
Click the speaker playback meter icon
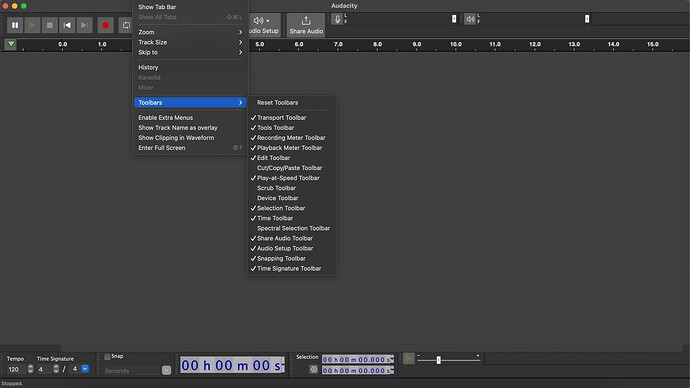[470, 19]
